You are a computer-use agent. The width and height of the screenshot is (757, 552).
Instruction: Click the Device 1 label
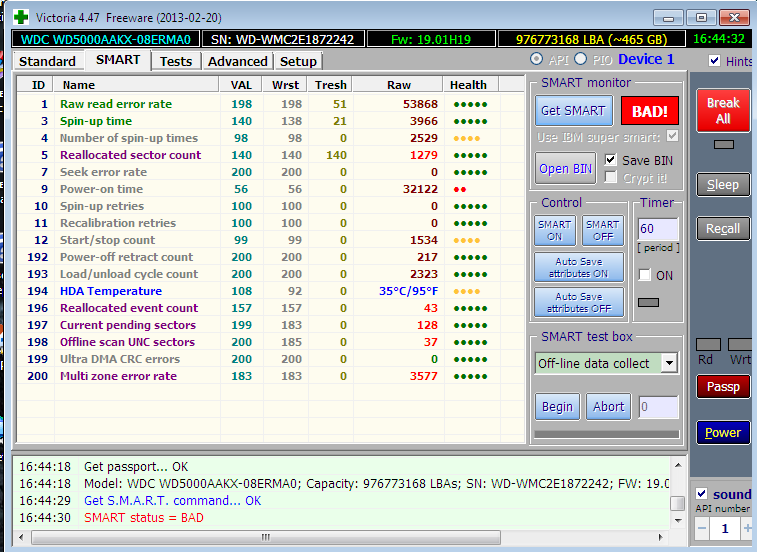click(646, 59)
